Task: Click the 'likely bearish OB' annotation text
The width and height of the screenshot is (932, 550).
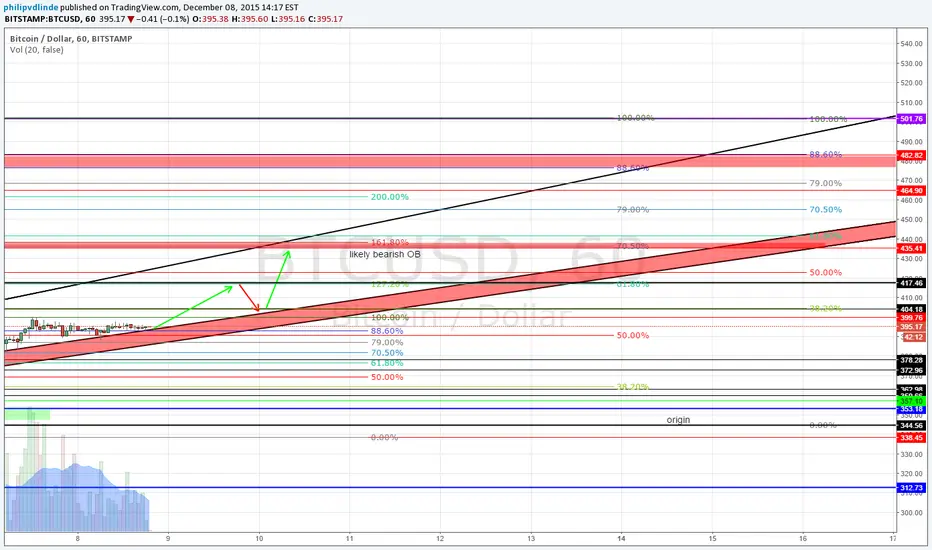Action: pos(385,254)
